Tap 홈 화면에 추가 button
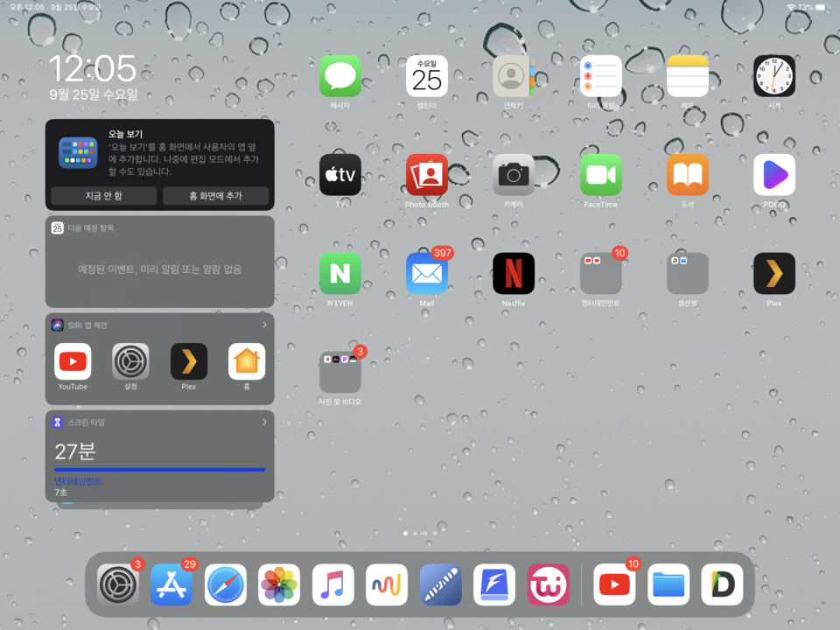This screenshot has width=840, height=630. point(215,195)
